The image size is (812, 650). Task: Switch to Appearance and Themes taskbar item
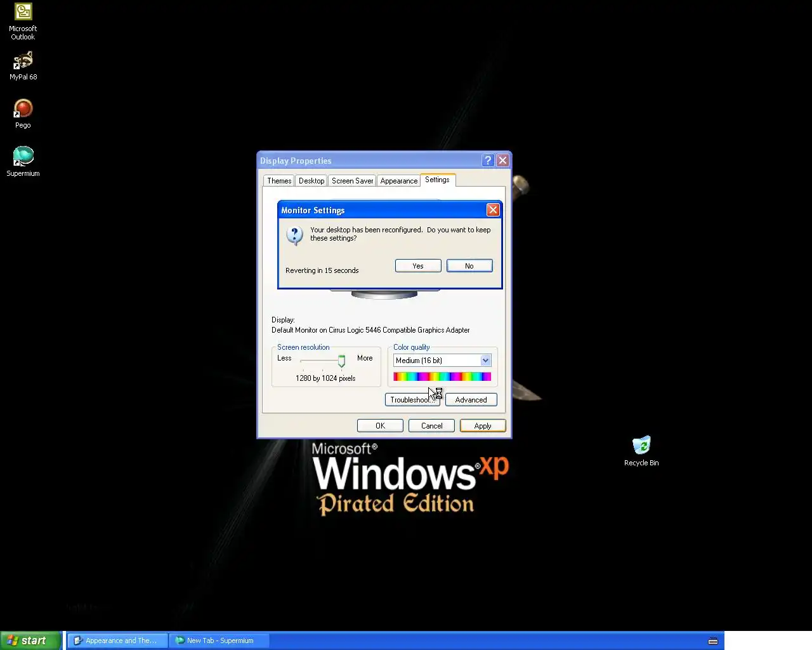tap(117, 641)
